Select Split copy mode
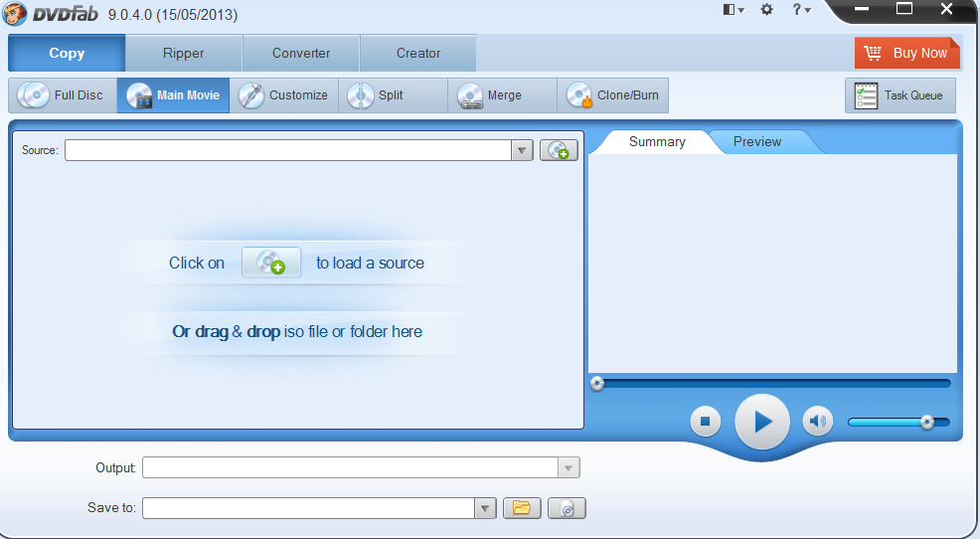The image size is (980, 539). [x=394, y=95]
